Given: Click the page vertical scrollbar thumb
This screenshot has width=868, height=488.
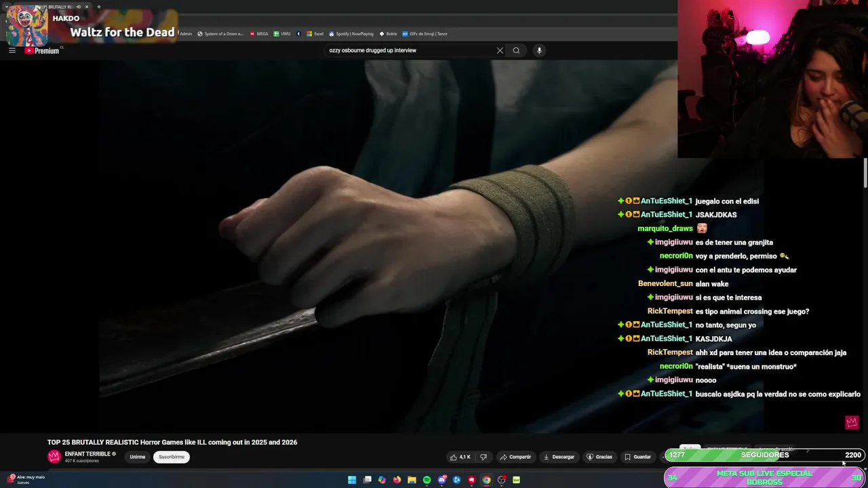Looking at the screenshot, I should [x=865, y=173].
